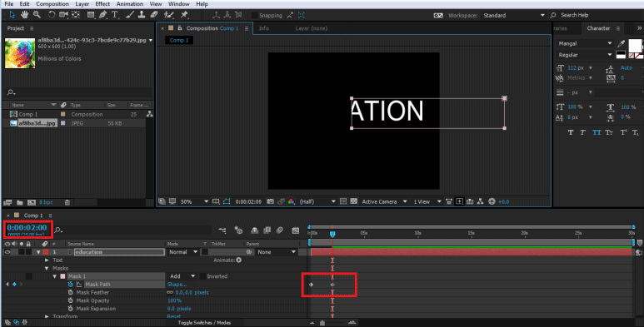Open the Graph Editor icon in timeline
The image size is (644, 327).
tap(295, 230)
